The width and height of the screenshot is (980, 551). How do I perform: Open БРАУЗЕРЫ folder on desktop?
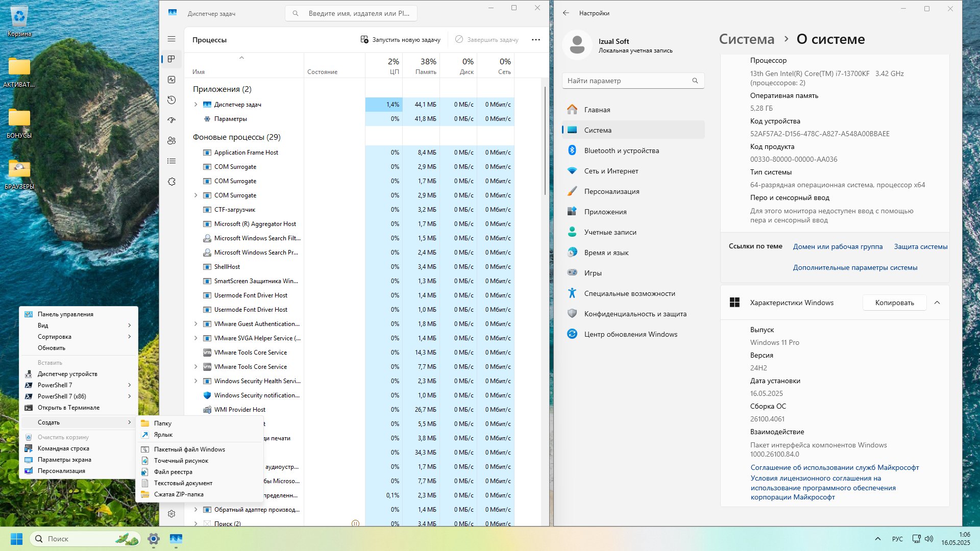pyautogui.click(x=19, y=174)
